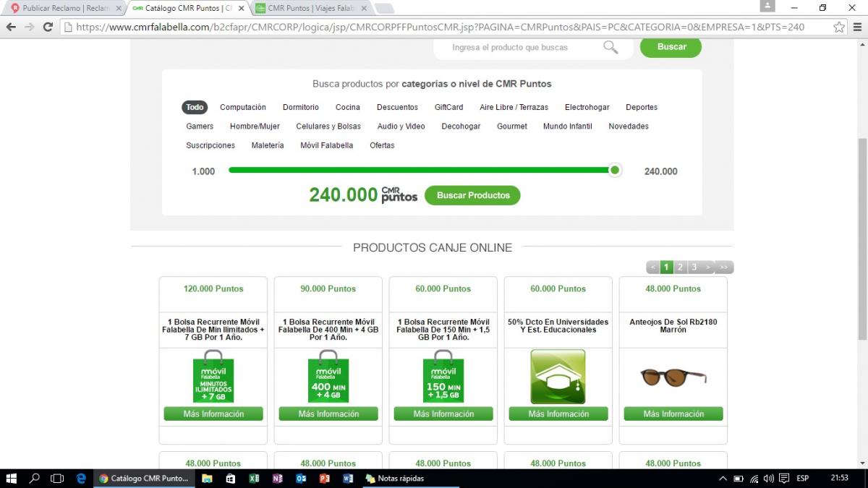Click the browser back arrow
This screenshot has width=868, height=488.
(x=11, y=27)
